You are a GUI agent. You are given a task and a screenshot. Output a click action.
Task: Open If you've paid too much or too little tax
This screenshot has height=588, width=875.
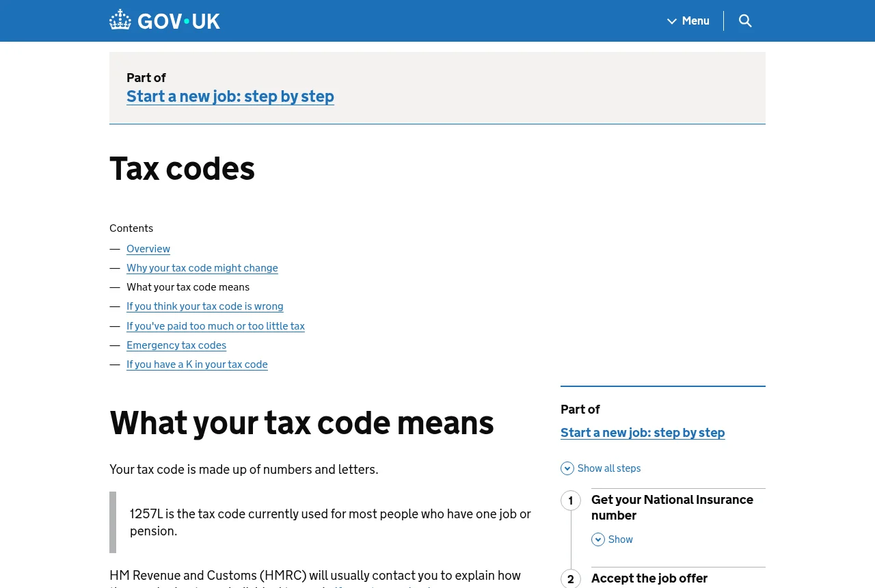(215, 326)
